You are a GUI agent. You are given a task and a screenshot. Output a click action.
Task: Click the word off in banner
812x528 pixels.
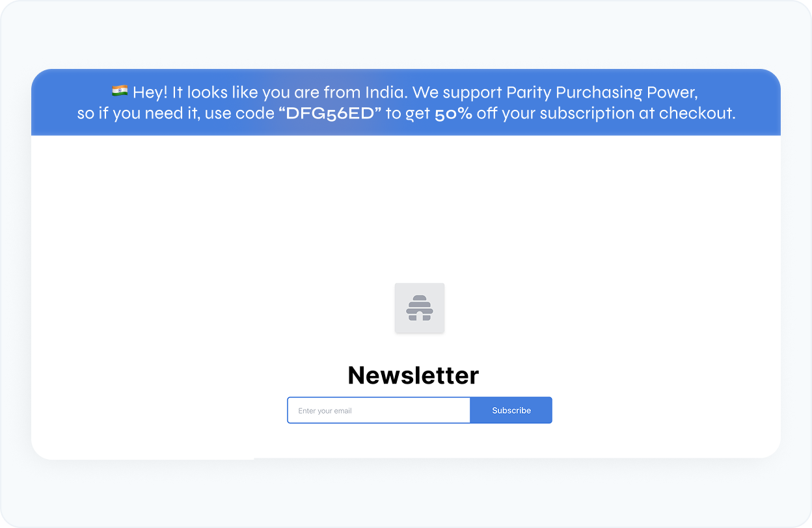487,113
